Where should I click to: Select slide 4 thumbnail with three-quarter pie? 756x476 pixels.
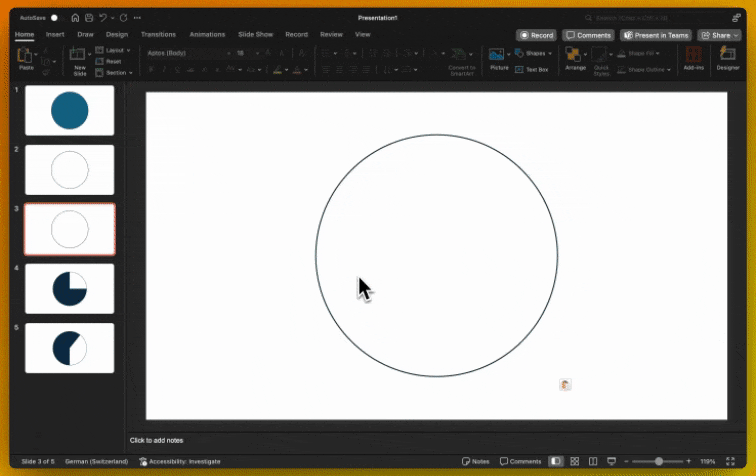69,288
